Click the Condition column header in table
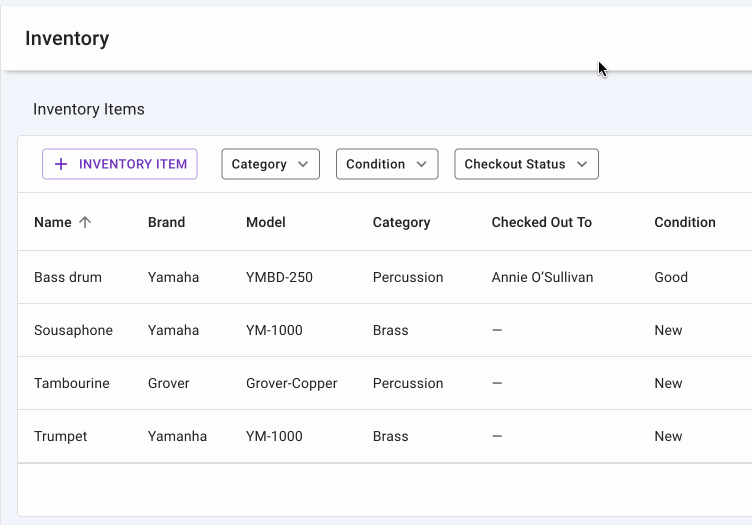752x525 pixels. (685, 222)
